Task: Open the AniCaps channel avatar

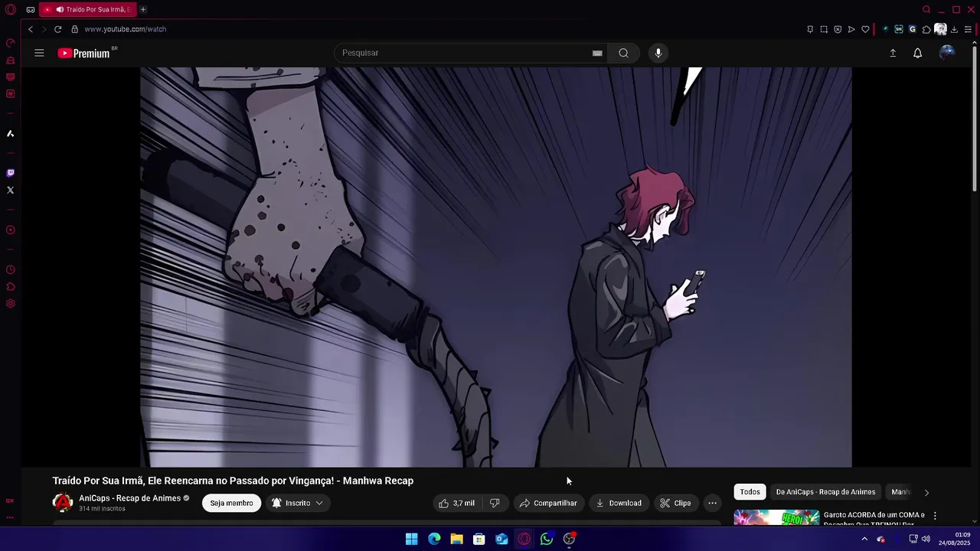Action: 63,503
